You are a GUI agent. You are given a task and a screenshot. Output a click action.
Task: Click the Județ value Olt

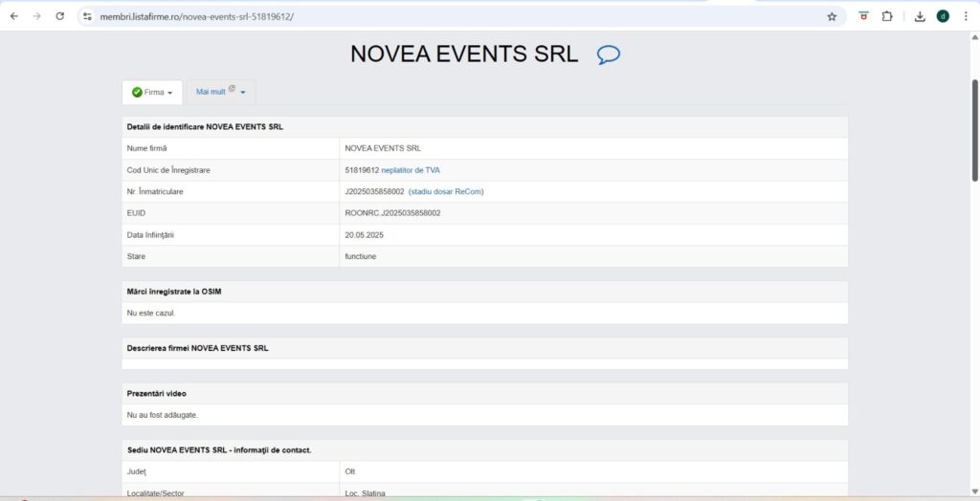coord(350,471)
